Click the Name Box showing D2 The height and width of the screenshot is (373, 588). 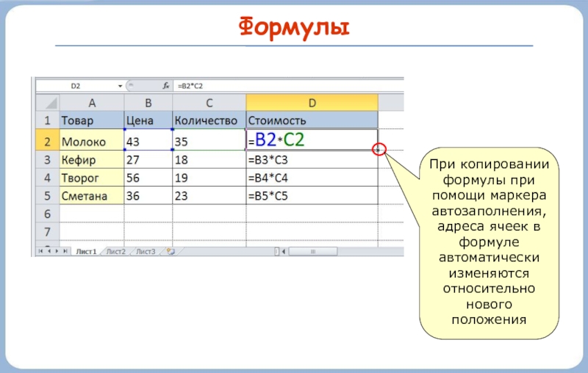pos(76,86)
